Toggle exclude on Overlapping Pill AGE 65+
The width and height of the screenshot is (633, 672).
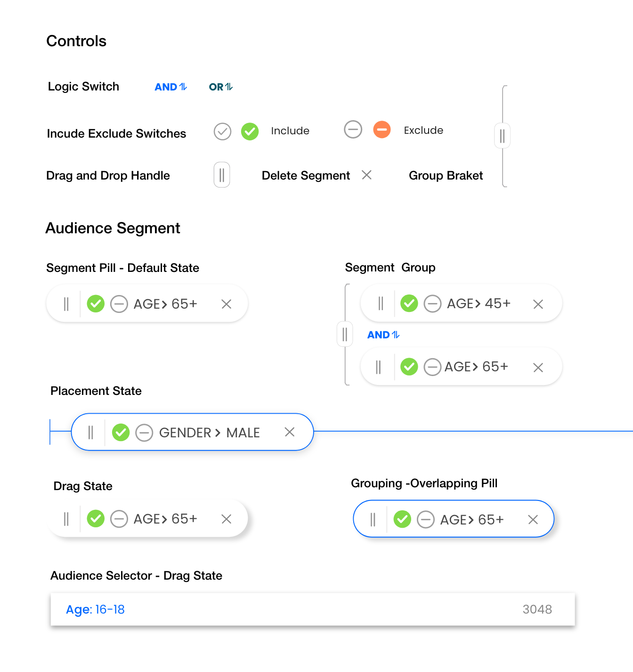tap(426, 519)
